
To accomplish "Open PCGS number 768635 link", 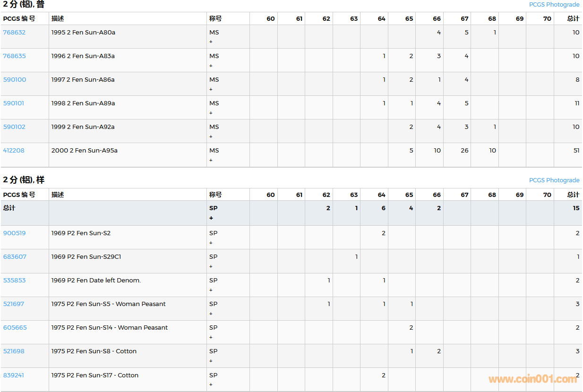I will [x=14, y=56].
